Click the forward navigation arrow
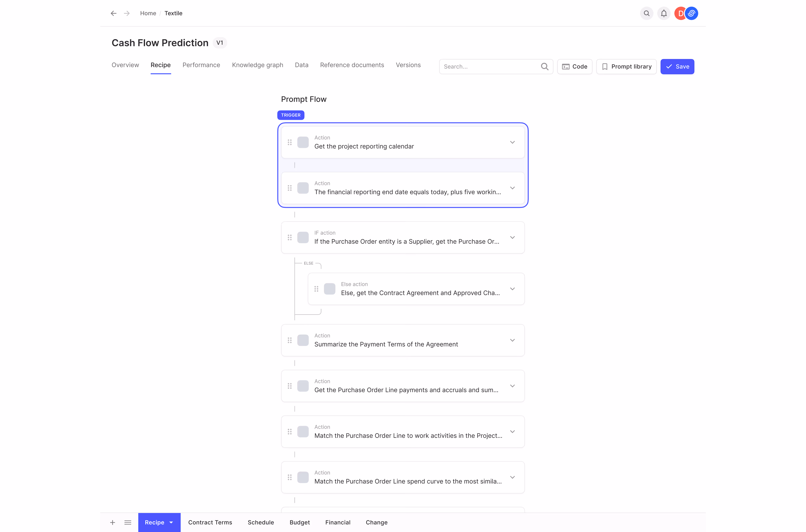Screen dimensions: 806x532 127,13
